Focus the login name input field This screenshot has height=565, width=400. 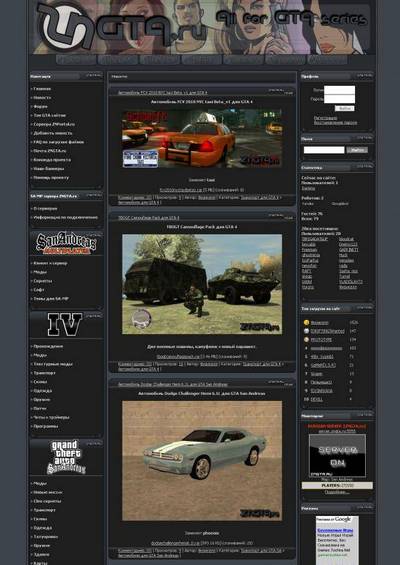click(339, 90)
